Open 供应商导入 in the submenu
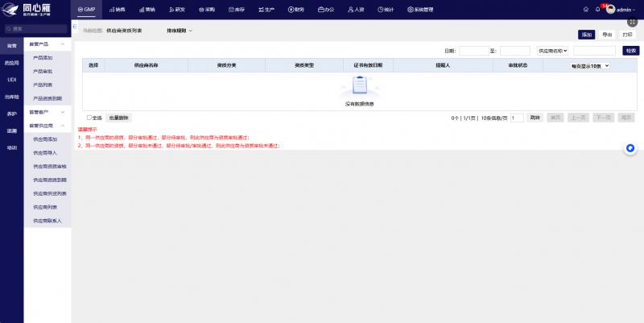The height and width of the screenshot is (323, 644). coord(45,153)
